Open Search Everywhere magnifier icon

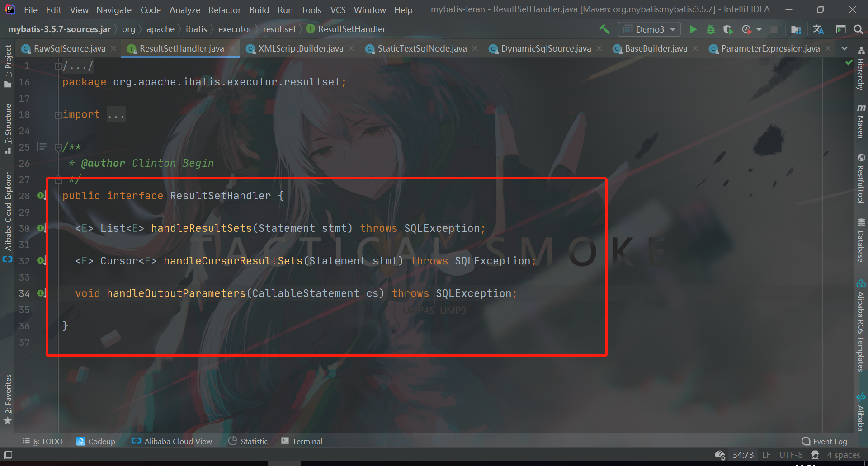point(858,29)
